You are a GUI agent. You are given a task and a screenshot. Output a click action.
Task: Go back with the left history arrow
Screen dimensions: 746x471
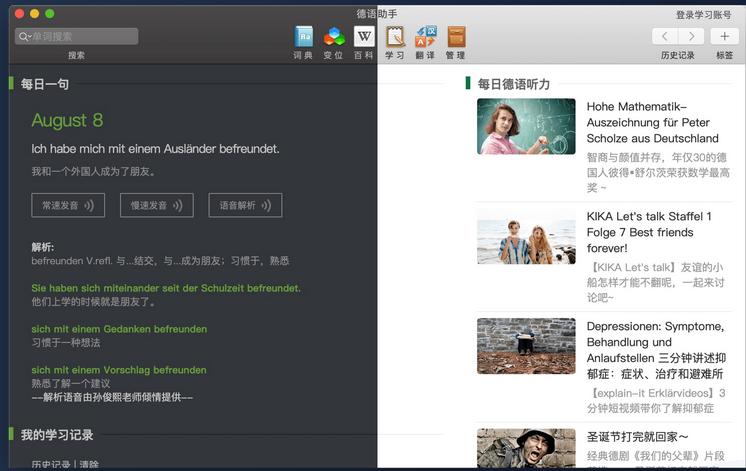(665, 36)
